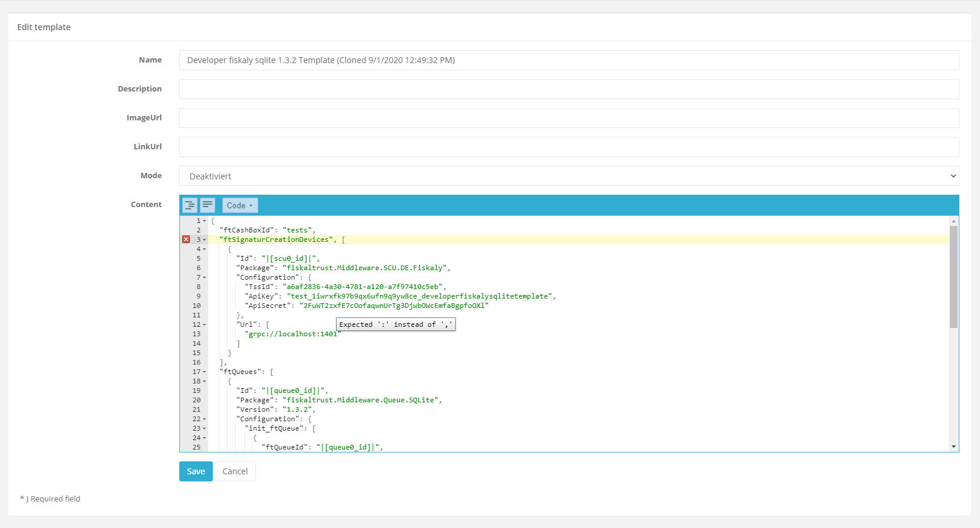
Task: Click the Save button
Action: pos(196,471)
